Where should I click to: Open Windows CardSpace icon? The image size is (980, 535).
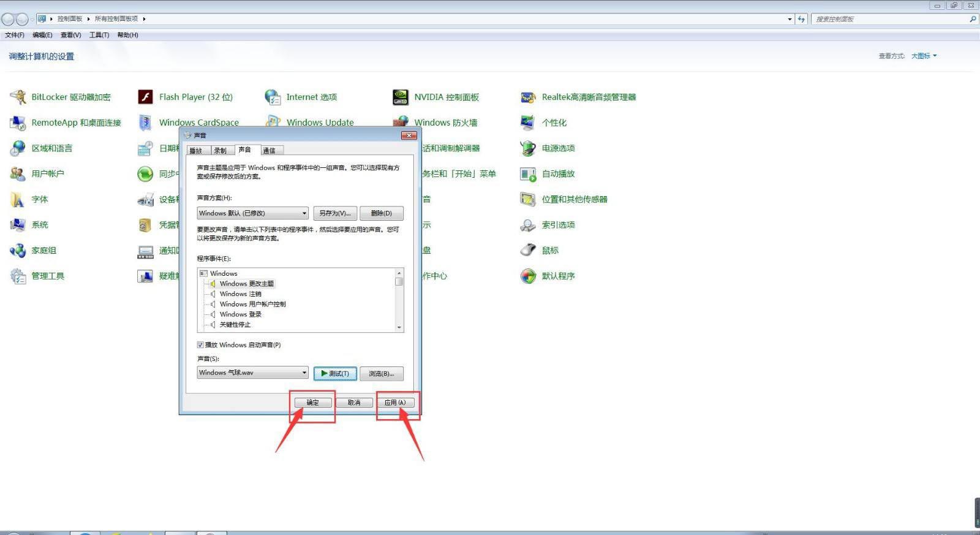pyautogui.click(x=145, y=123)
